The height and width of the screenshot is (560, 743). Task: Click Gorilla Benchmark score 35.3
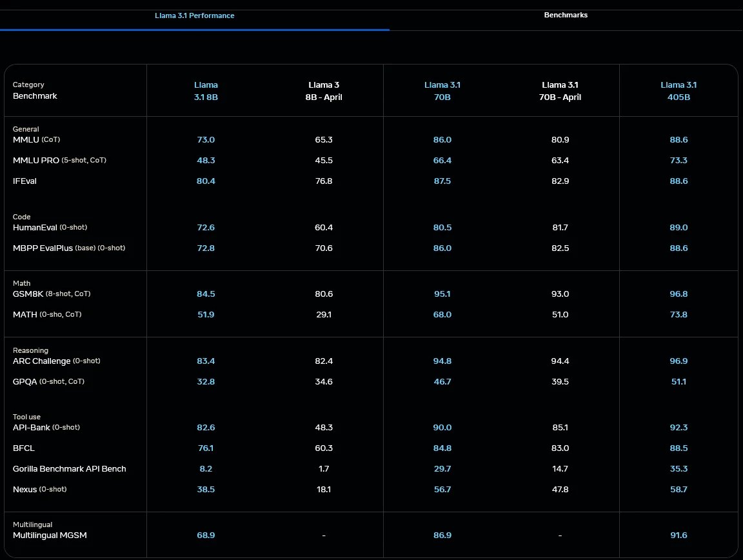point(679,469)
